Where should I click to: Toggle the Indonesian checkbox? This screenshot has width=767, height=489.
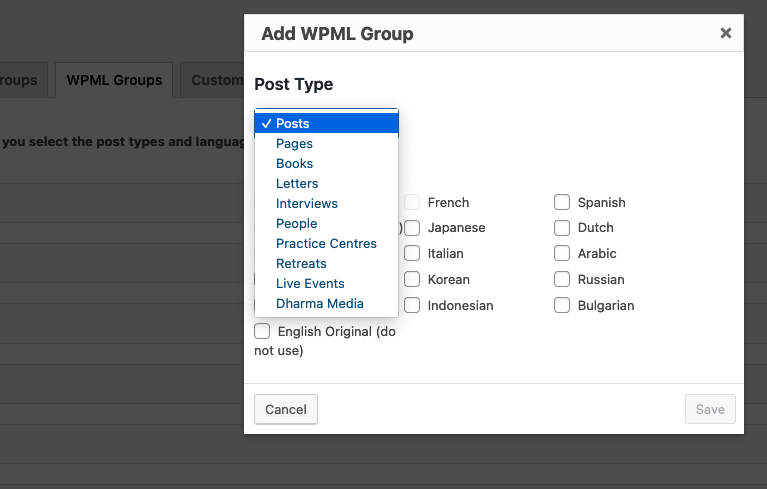(412, 305)
